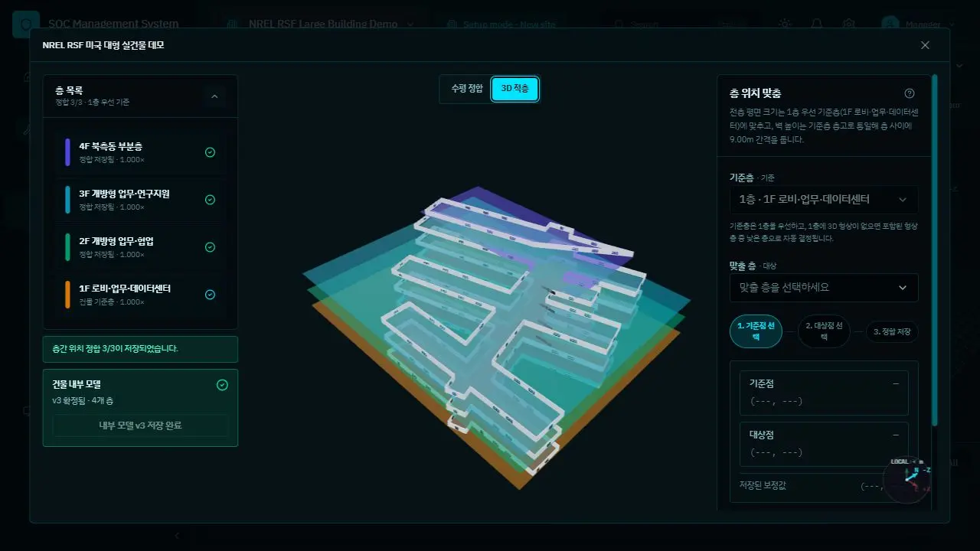Screen dimensions: 980x551
Task: Close the NREL RSF building demo dialog
Action: [x=925, y=45]
